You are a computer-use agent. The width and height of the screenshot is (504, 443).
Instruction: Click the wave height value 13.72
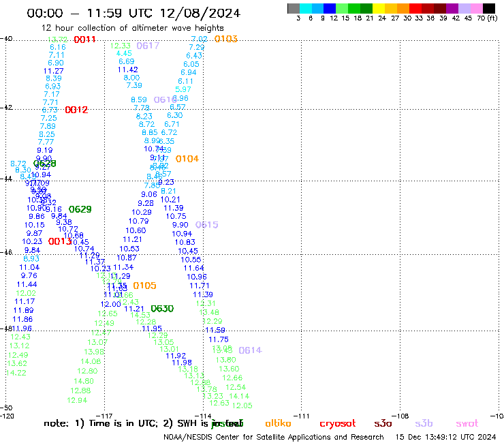pyautogui.click(x=57, y=40)
